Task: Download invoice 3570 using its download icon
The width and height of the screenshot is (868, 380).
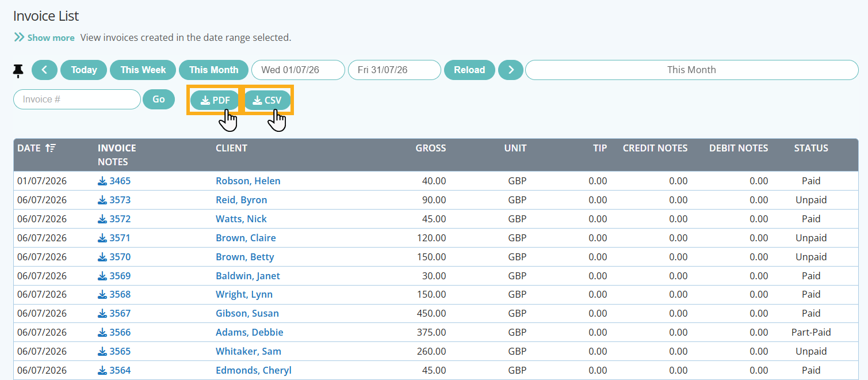Action: pos(102,257)
